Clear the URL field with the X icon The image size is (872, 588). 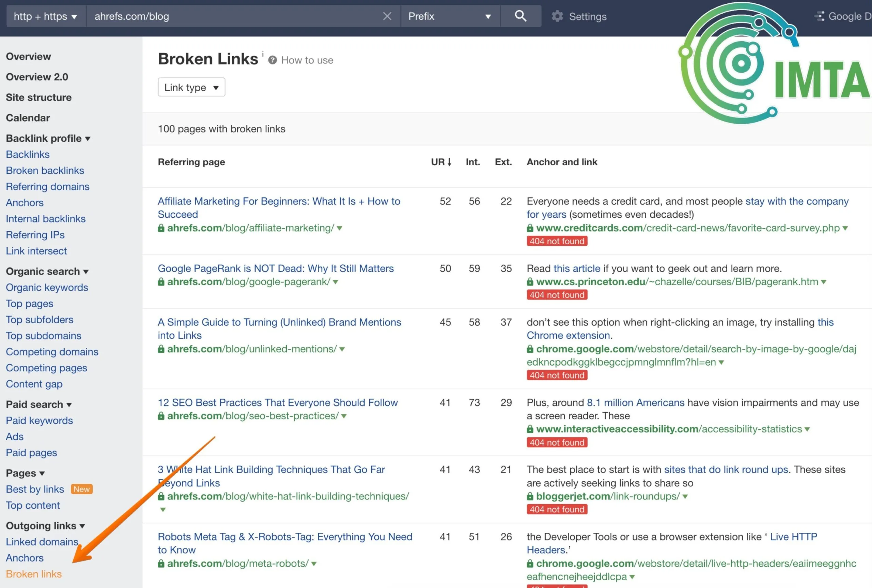387,16
